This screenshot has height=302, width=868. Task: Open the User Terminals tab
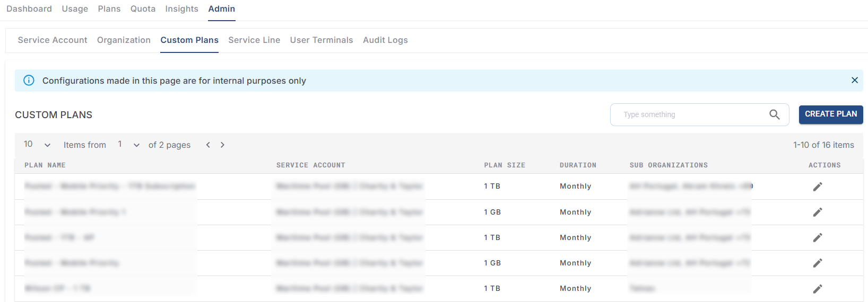321,40
